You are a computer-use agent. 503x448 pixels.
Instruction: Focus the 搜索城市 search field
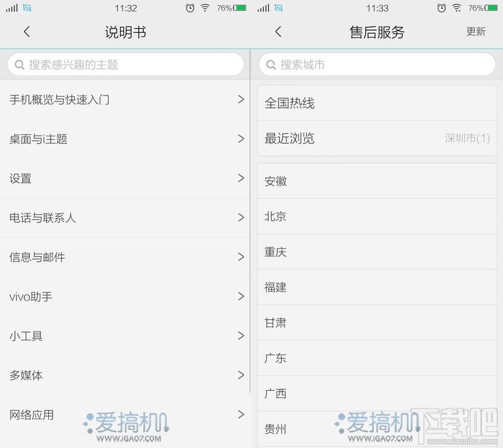pyautogui.click(x=377, y=65)
